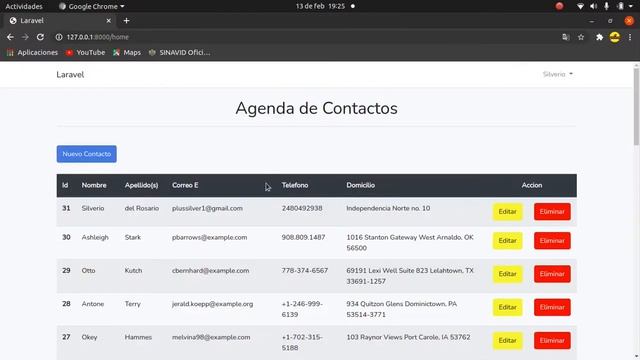
Task: Open the Chrome three-dot menu
Action: click(x=630, y=37)
